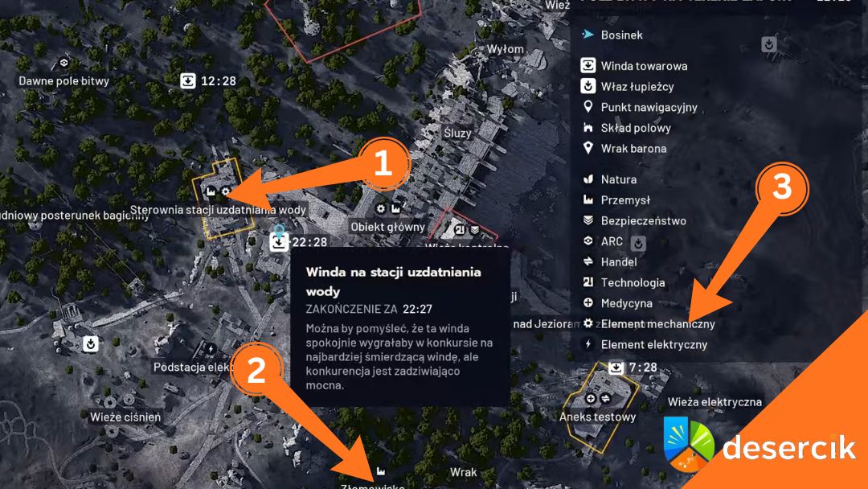Choose Winda towarowa legend entry
Image resolution: width=868 pixels, height=489 pixels.
(634, 66)
